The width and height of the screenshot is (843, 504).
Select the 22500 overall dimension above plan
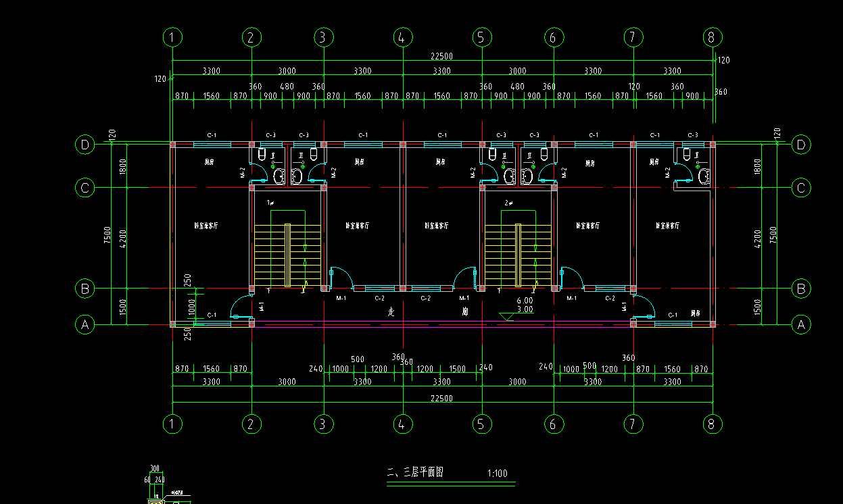441,57
